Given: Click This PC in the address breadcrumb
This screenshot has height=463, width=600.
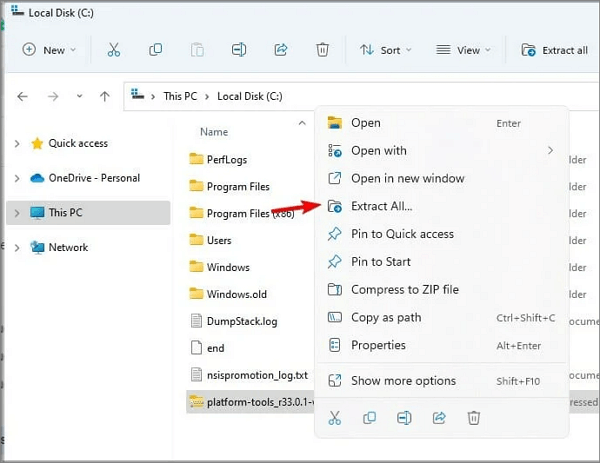Looking at the screenshot, I should [180, 96].
